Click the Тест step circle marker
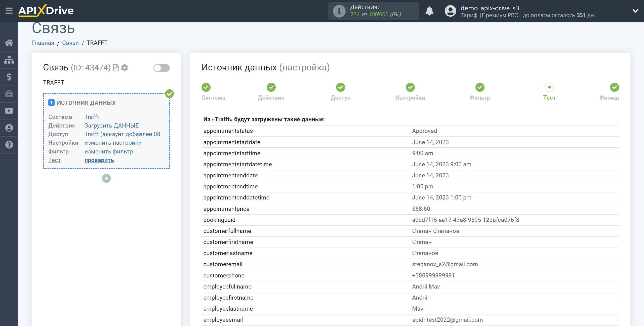Image resolution: width=644 pixels, height=326 pixels. pos(549,87)
